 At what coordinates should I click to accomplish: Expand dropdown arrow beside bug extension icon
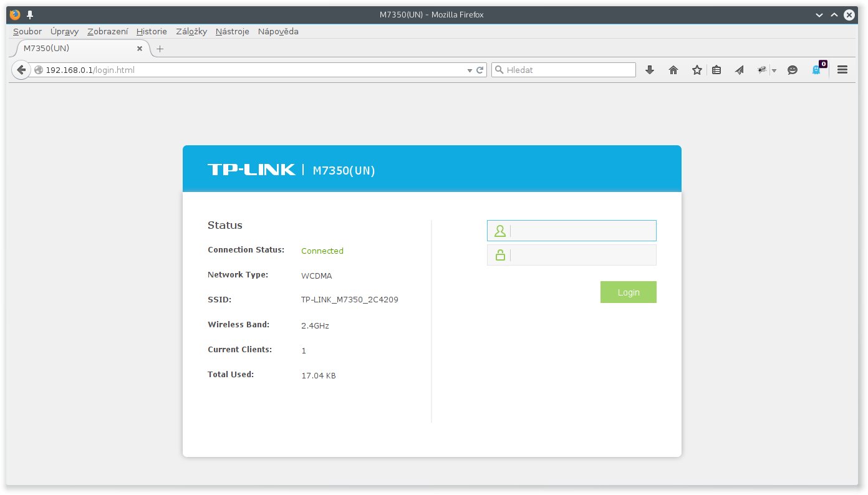[x=774, y=70]
